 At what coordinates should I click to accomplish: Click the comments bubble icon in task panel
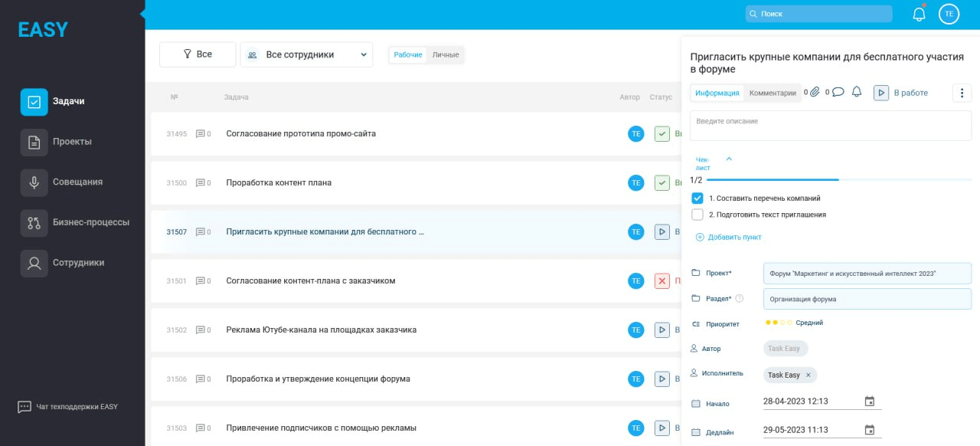coord(838,92)
